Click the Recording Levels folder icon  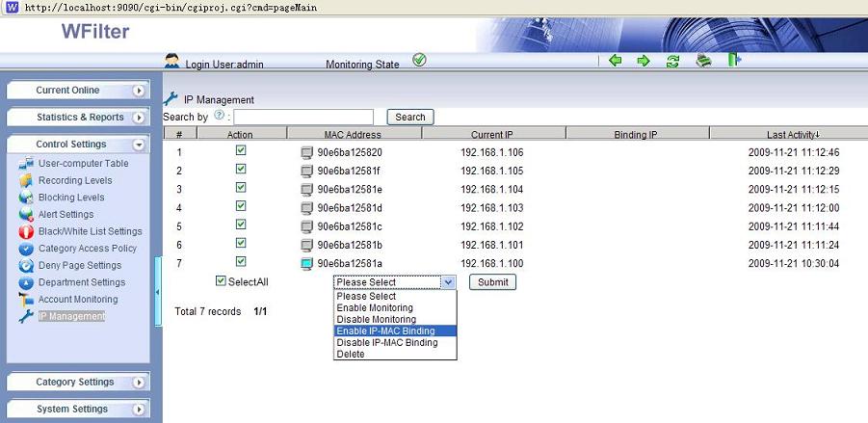tap(26, 180)
